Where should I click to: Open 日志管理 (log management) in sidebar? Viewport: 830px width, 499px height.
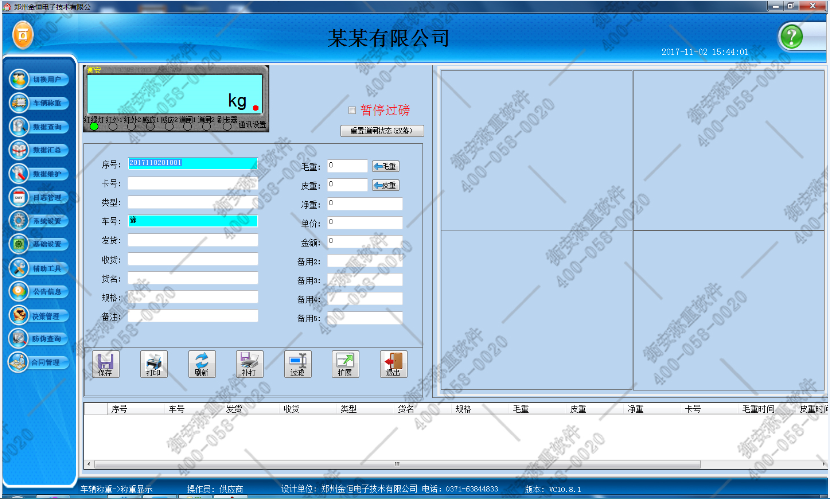click(39, 197)
